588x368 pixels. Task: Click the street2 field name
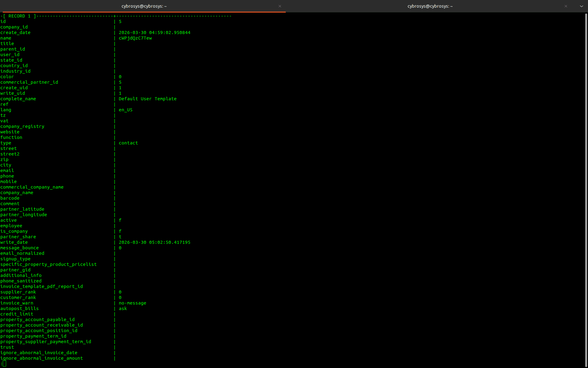point(10,154)
